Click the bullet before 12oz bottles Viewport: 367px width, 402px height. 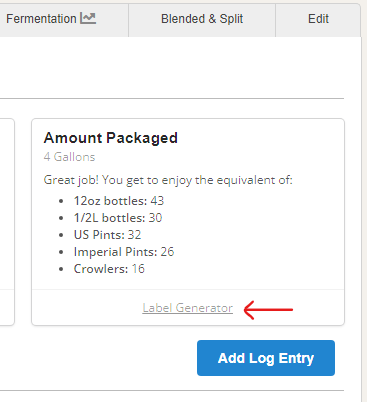tap(61, 201)
